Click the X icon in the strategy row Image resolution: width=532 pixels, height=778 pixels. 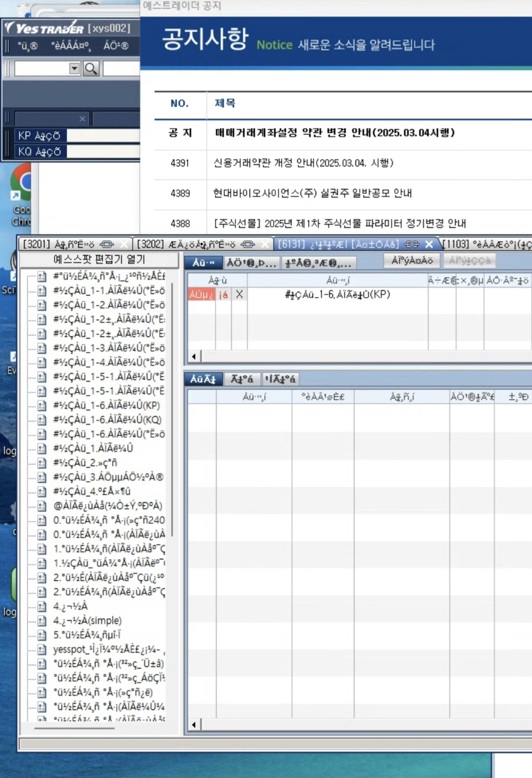[239, 294]
